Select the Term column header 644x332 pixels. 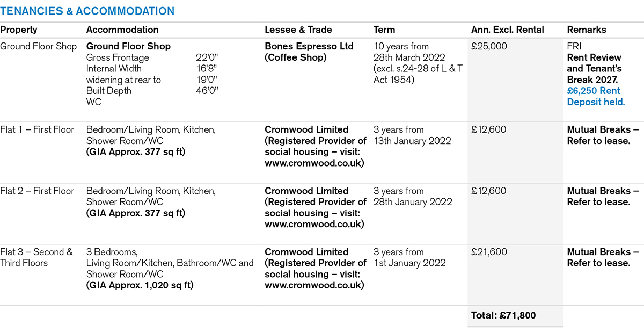(384, 30)
